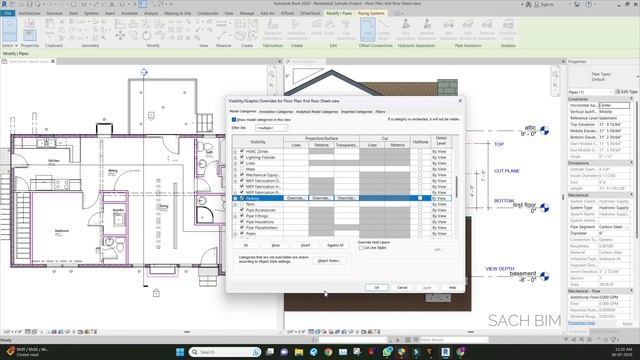Click Cancel in the overrides dialog
Viewport: 640px width, 360px height.
(402, 288)
